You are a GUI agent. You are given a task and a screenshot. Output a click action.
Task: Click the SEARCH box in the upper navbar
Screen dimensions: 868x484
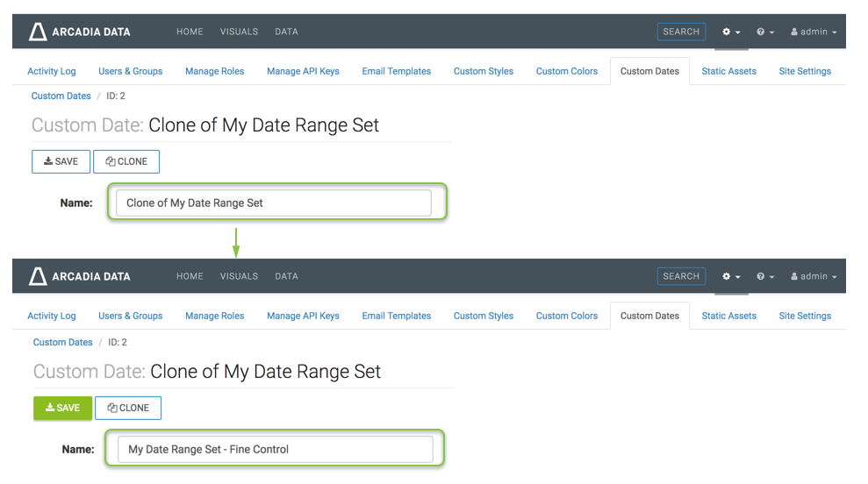coord(681,32)
